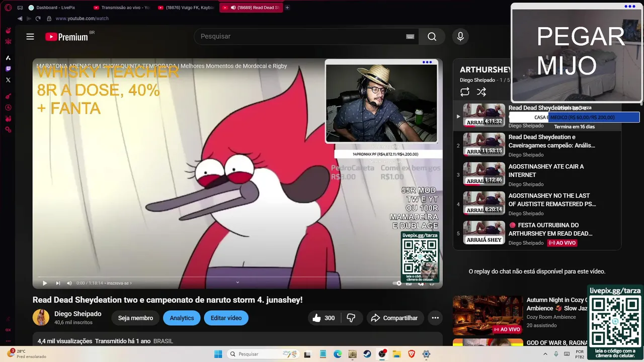This screenshot has width=644, height=362.
Task: Open Microsoft Edge from the taskbar
Action: (338, 354)
